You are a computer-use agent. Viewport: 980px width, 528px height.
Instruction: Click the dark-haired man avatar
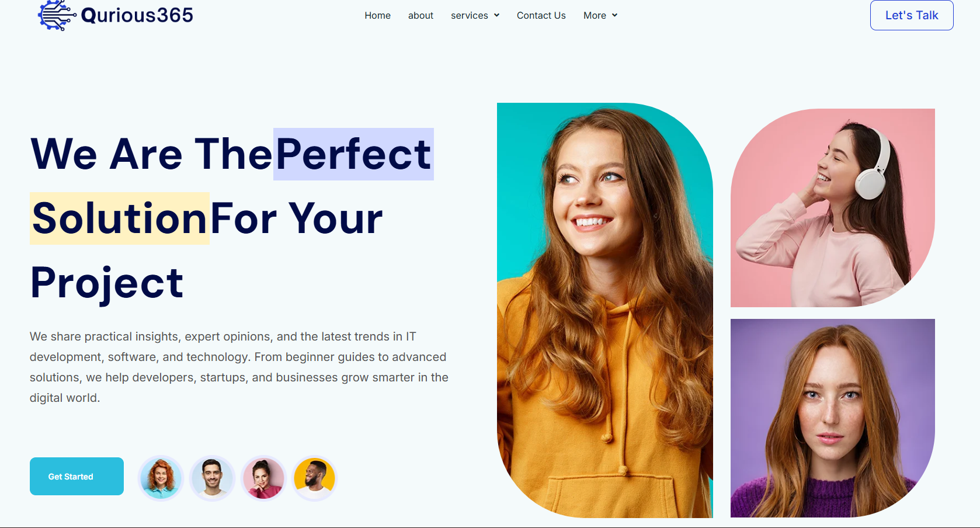pyautogui.click(x=212, y=478)
